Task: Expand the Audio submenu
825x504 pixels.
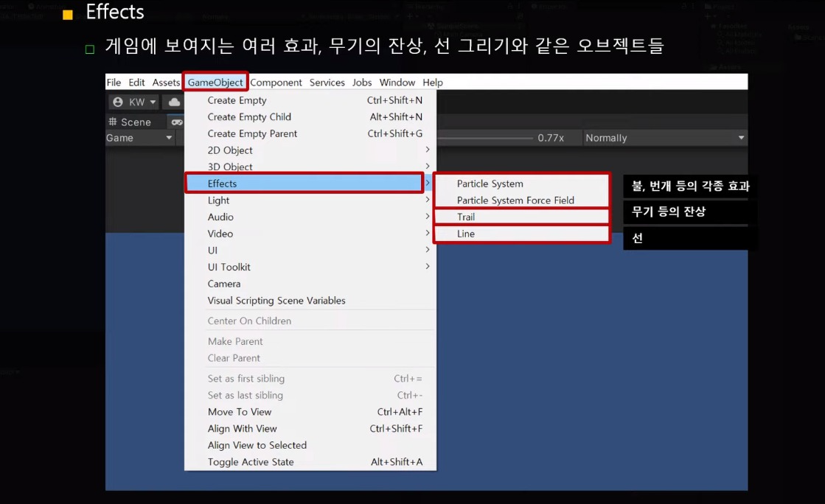Action: coord(310,217)
